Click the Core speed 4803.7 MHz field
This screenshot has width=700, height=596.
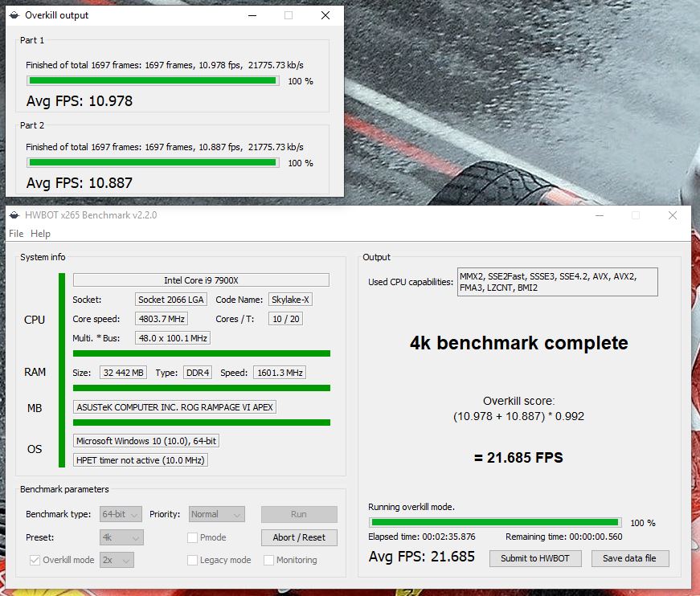[162, 319]
